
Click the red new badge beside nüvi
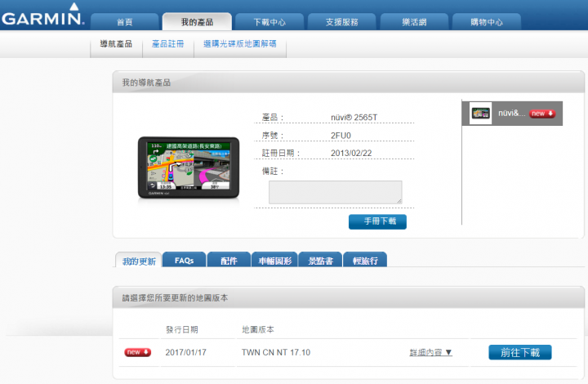(x=542, y=114)
